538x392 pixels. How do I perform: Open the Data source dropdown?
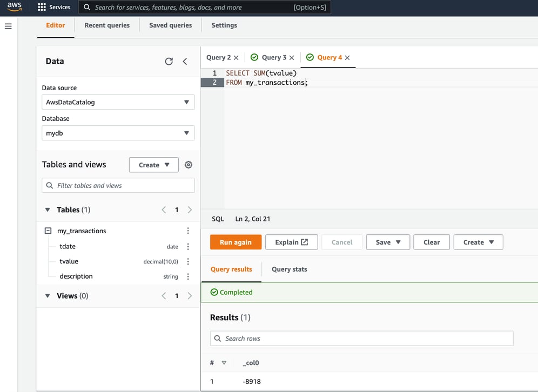pyautogui.click(x=118, y=102)
